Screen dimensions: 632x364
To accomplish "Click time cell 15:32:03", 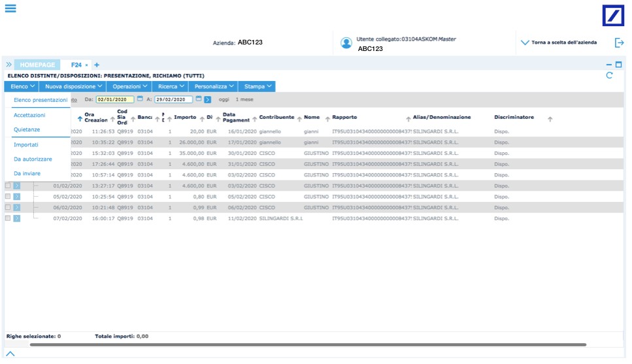I will [x=103, y=154].
